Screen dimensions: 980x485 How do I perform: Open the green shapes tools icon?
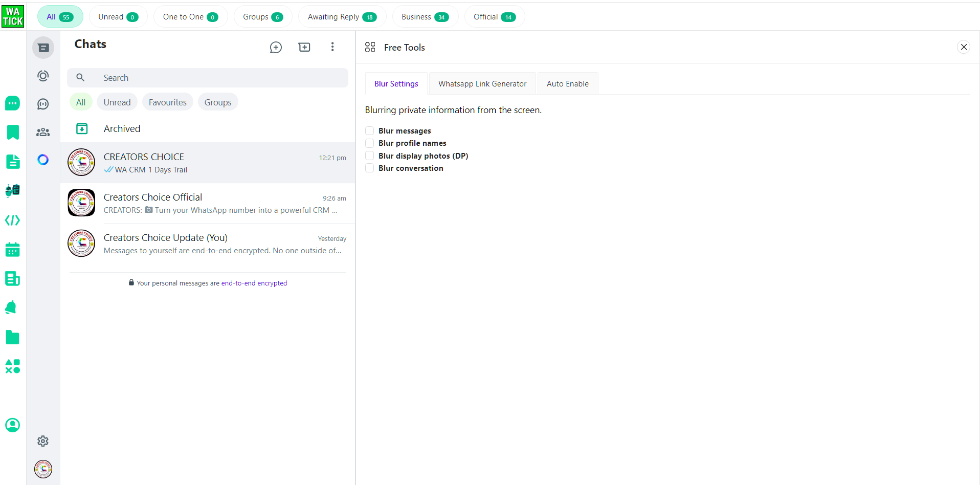(x=12, y=366)
